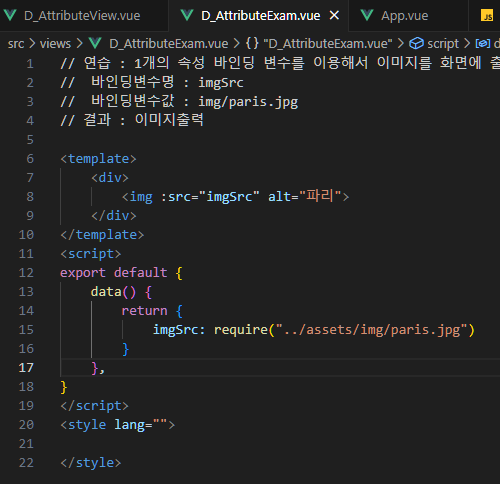500x484 pixels.
Task: Close the D_AttributeExam.vue tab
Action: 334,15
